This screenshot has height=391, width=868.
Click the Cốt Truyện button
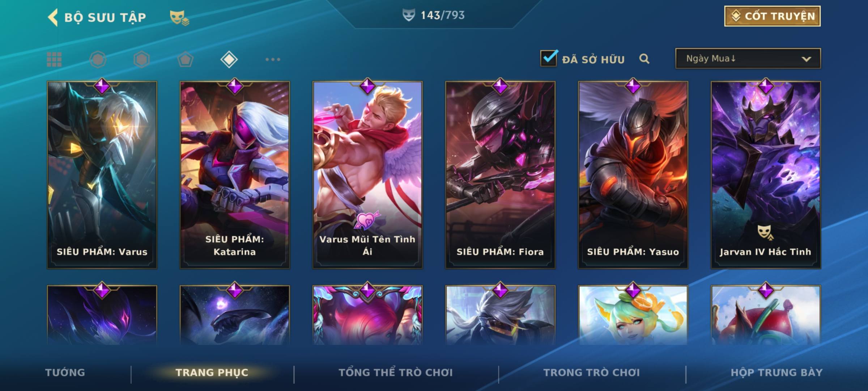pos(772,16)
